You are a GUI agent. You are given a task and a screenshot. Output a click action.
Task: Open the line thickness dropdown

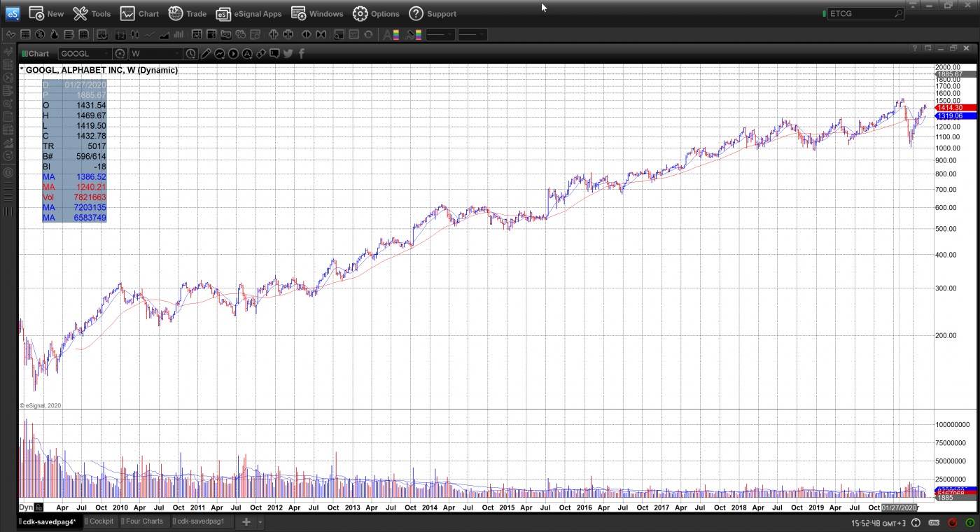pyautogui.click(x=472, y=34)
